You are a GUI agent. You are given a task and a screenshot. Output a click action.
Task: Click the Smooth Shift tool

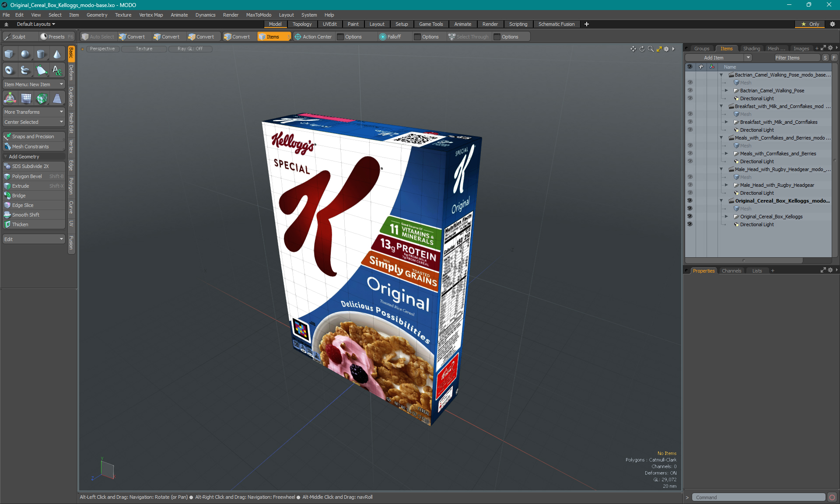click(34, 215)
